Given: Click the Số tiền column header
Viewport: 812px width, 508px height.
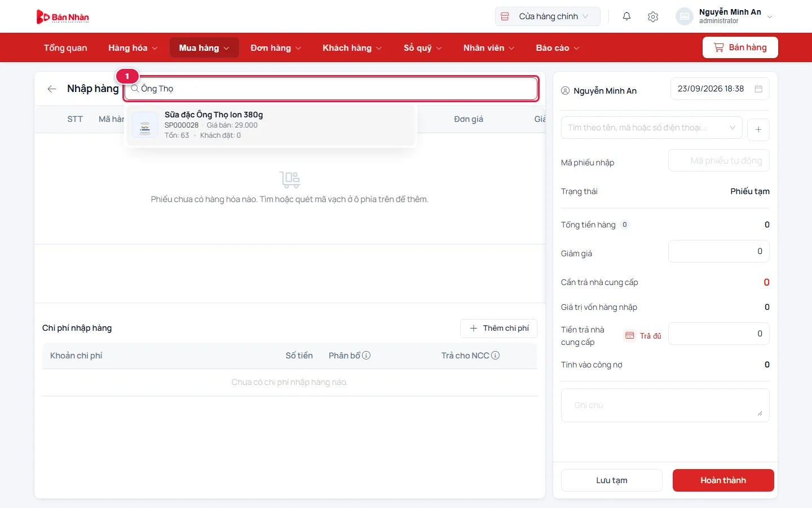Looking at the screenshot, I should (x=299, y=356).
